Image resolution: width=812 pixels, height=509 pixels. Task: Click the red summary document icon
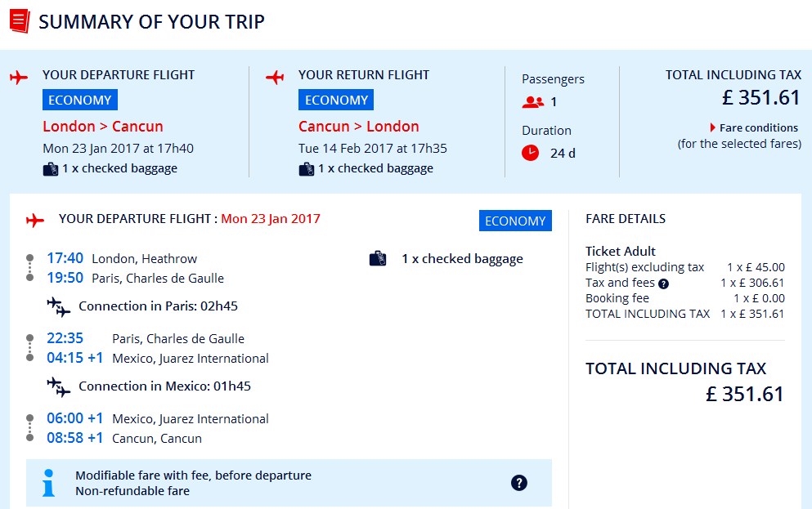click(20, 21)
